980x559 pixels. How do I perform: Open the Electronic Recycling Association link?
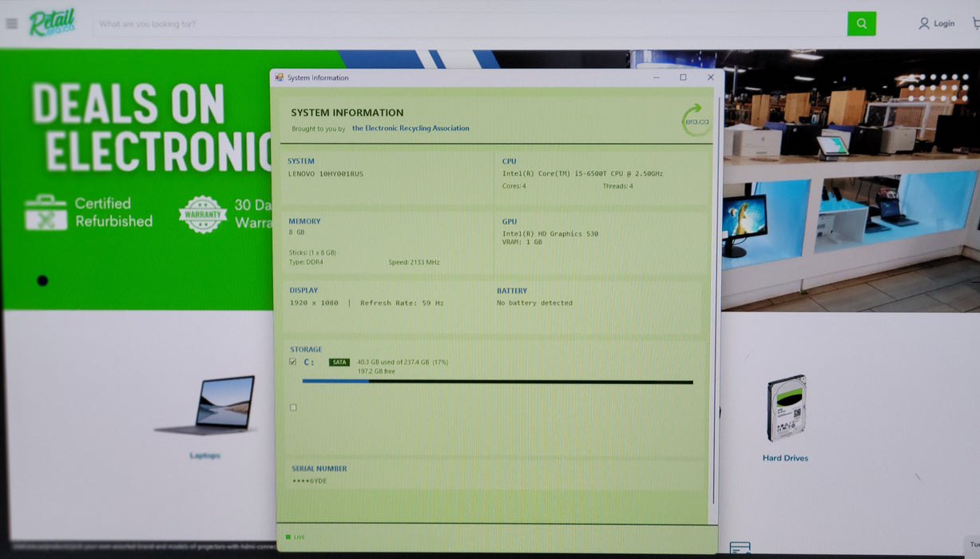(x=411, y=129)
